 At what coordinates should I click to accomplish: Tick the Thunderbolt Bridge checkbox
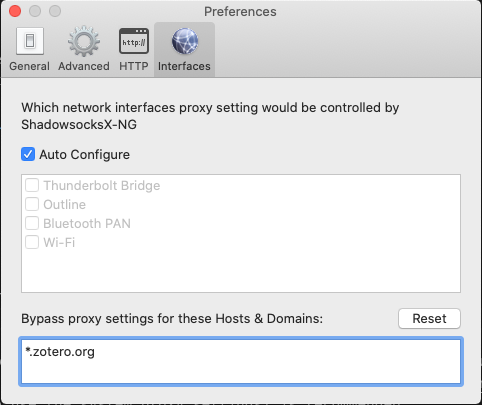coord(32,185)
